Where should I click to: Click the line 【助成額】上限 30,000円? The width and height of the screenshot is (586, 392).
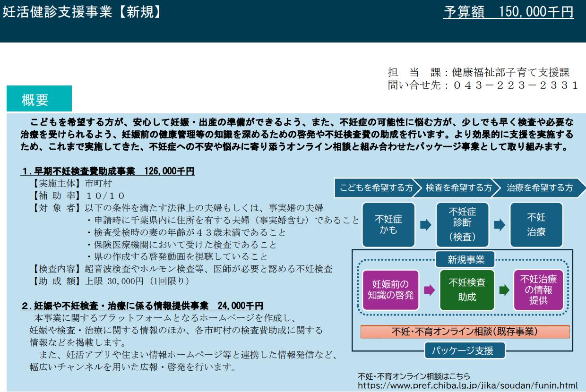point(111,281)
